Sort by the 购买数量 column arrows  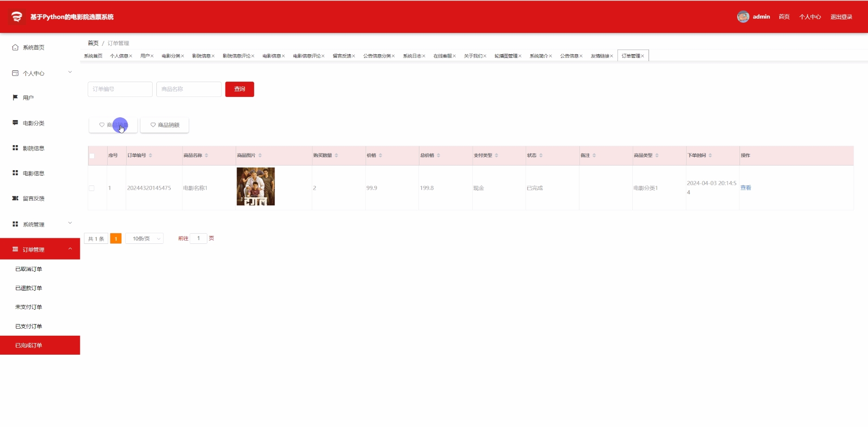(336, 155)
